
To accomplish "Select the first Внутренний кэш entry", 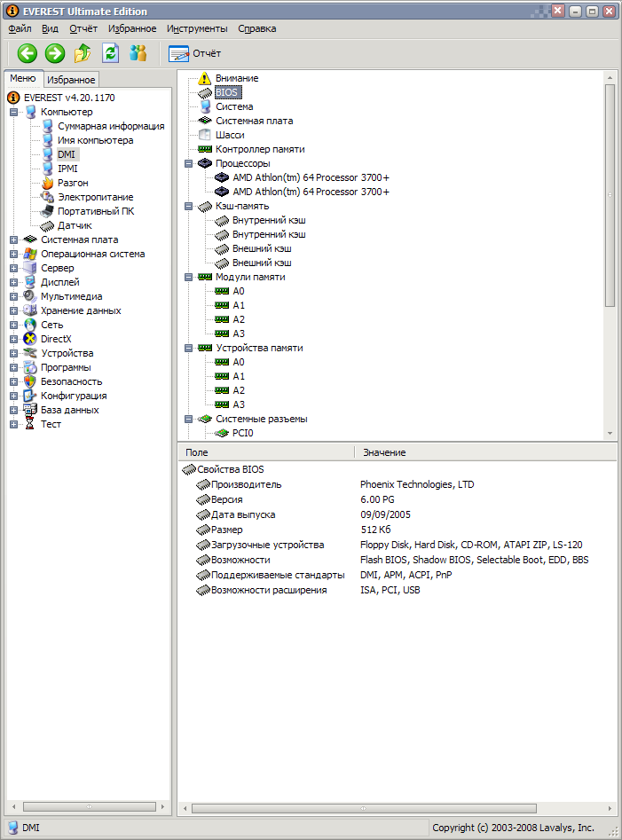I will (269, 220).
